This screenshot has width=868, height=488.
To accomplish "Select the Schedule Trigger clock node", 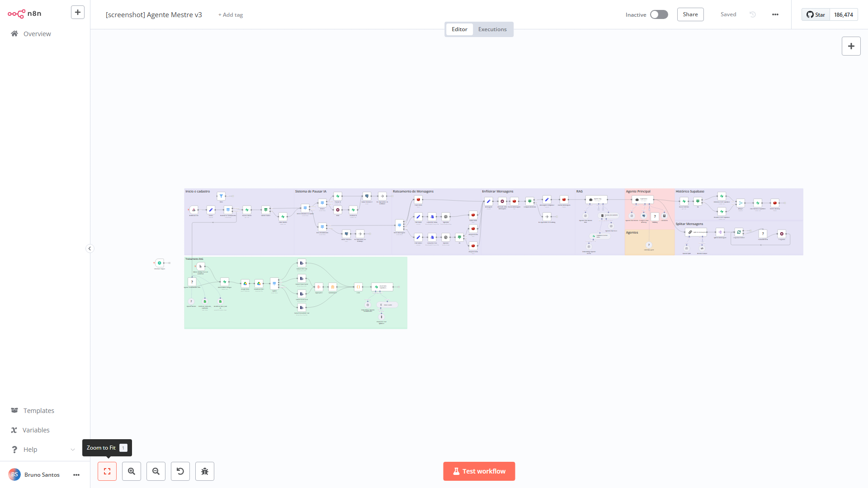I will (160, 263).
